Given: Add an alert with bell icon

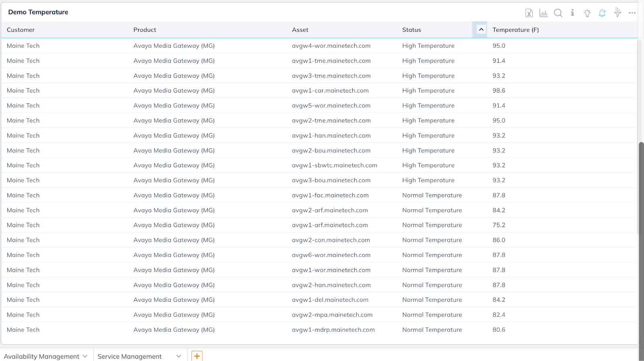Looking at the screenshot, I should [x=602, y=13].
